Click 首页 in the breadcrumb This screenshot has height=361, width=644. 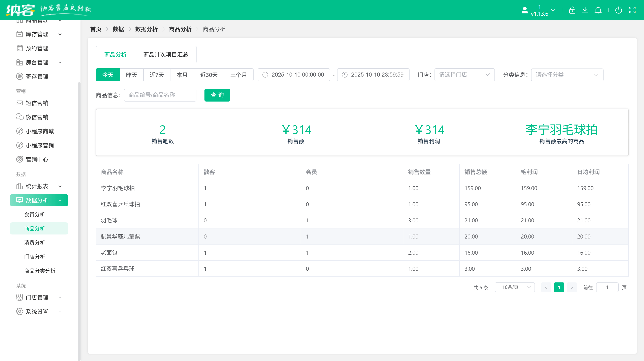click(96, 29)
